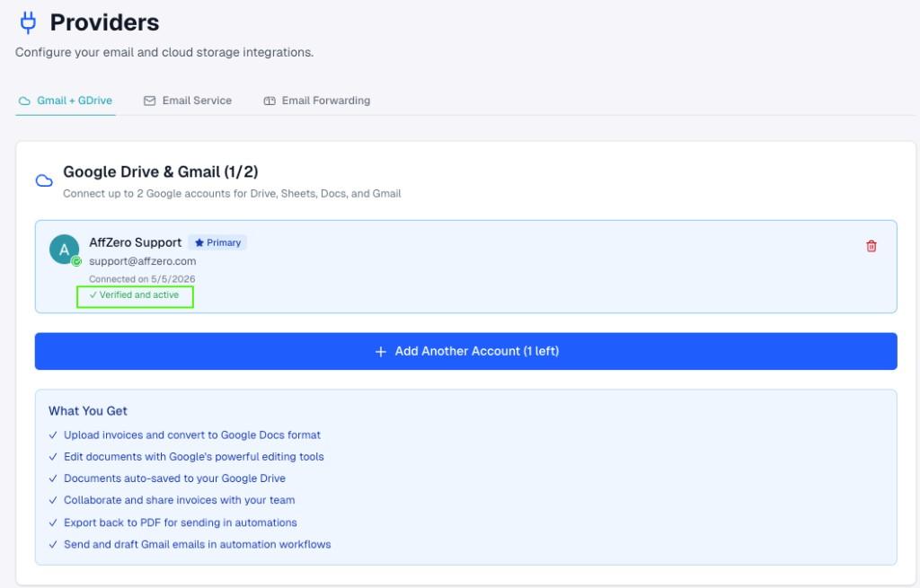Click the support@affzero.com email address
The height and width of the screenshot is (588, 920).
pos(143,261)
